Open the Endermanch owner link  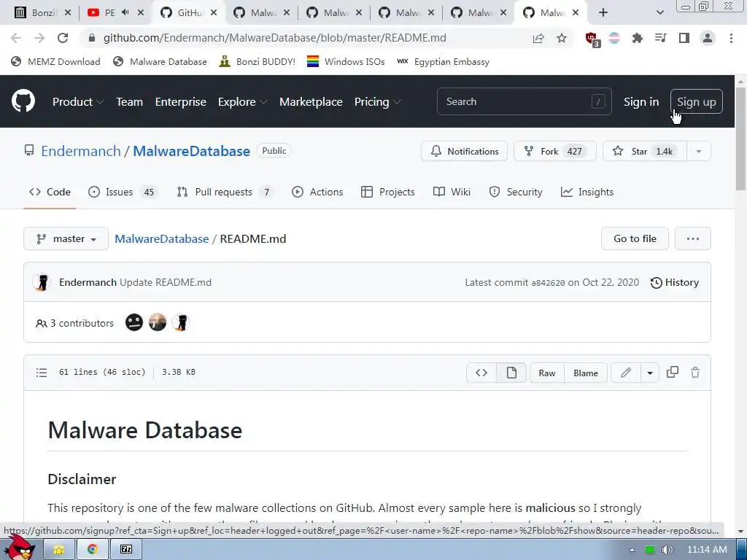coord(80,151)
